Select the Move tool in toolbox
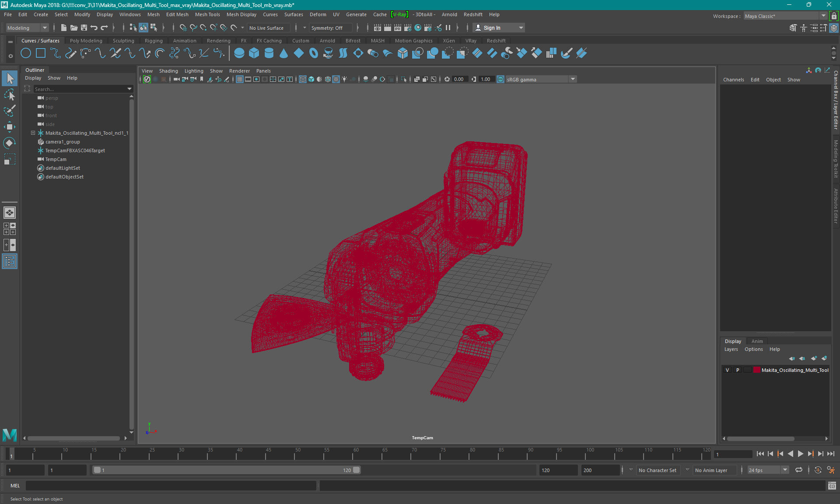840x504 pixels. [x=9, y=127]
